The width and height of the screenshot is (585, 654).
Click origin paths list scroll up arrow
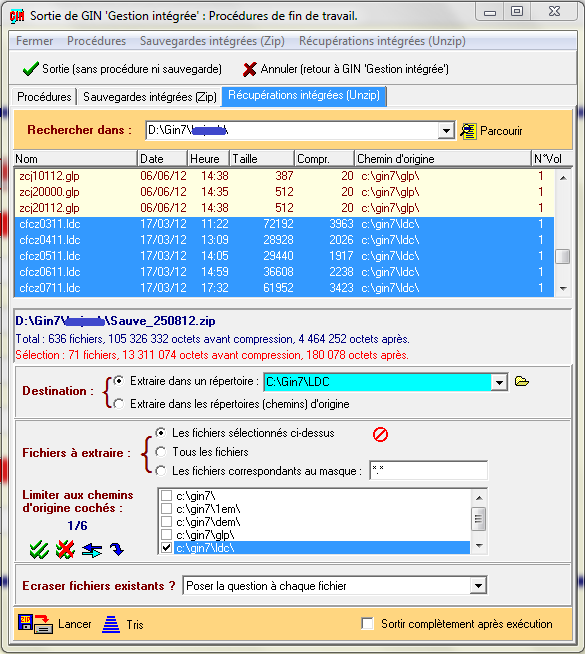pos(479,498)
